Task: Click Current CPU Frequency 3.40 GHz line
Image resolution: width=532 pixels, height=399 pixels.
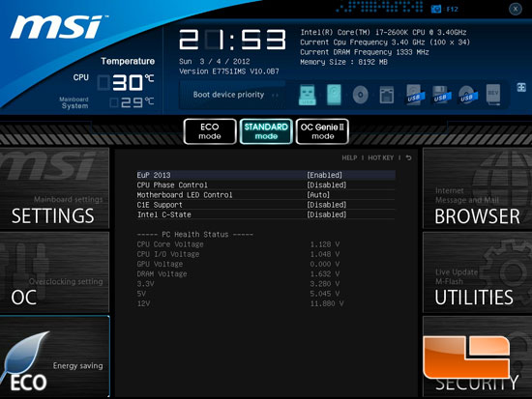Action: tap(385, 43)
